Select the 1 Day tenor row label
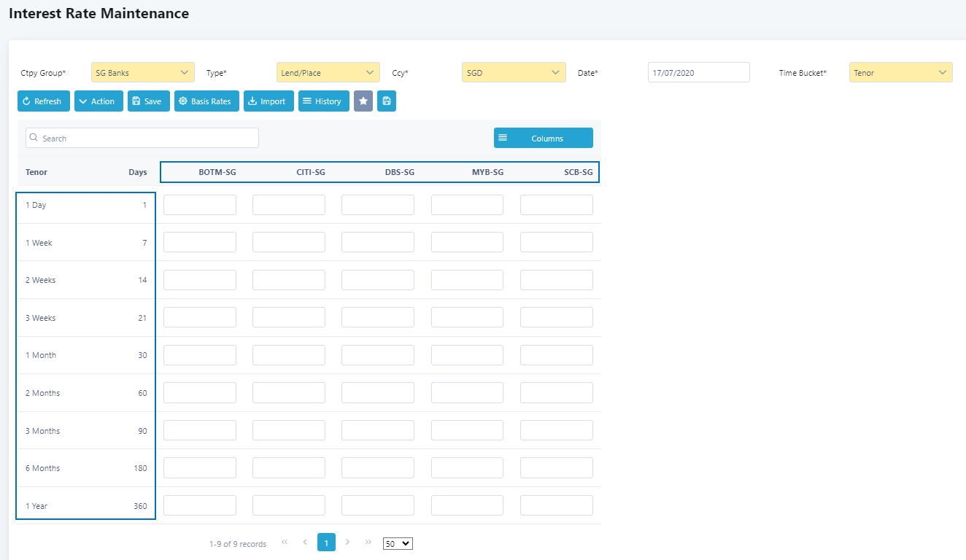 [36, 205]
